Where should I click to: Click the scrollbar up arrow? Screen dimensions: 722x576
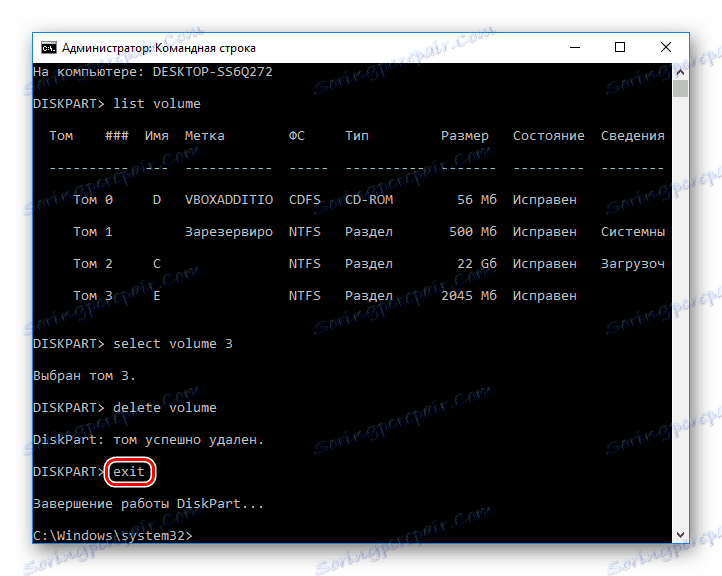tap(681, 72)
